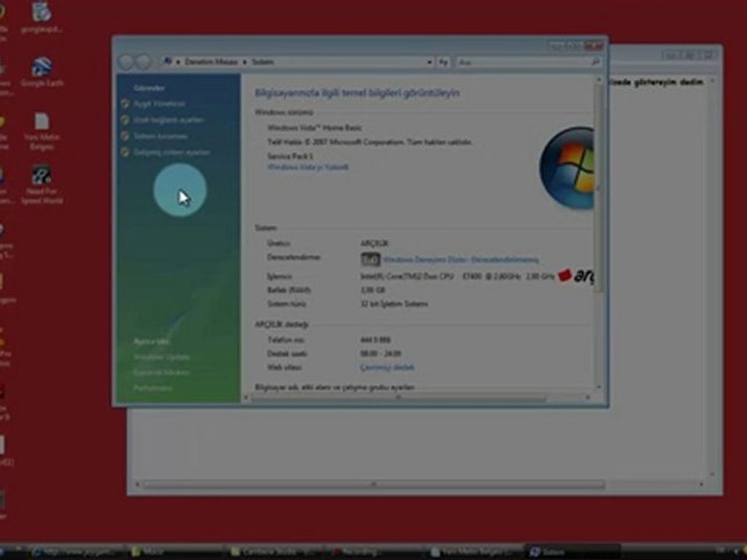The image size is (747, 560).
Task: Click the 444 0 888 phone number value
Action: (x=375, y=340)
